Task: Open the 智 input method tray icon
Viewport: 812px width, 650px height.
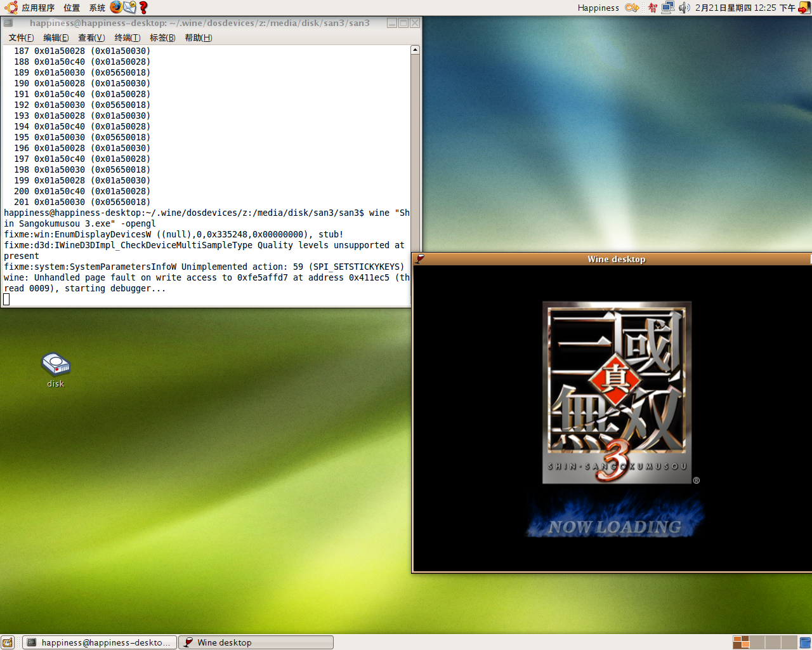Action: pos(652,8)
